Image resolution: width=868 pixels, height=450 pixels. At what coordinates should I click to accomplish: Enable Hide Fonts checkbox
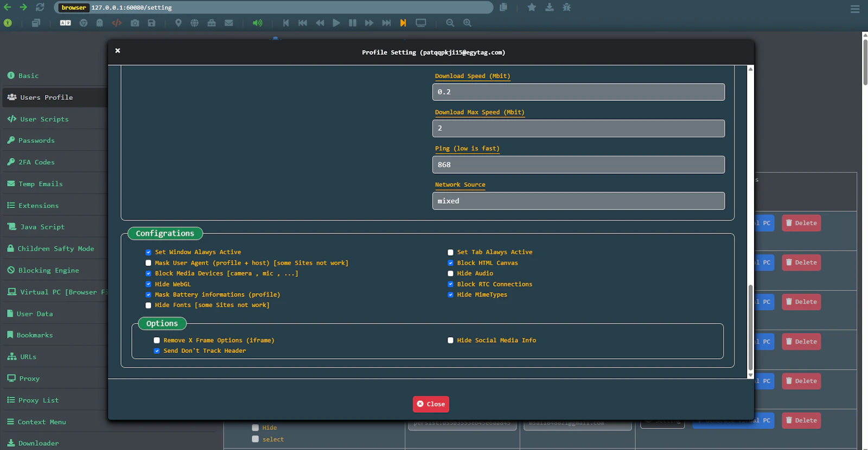tap(149, 305)
